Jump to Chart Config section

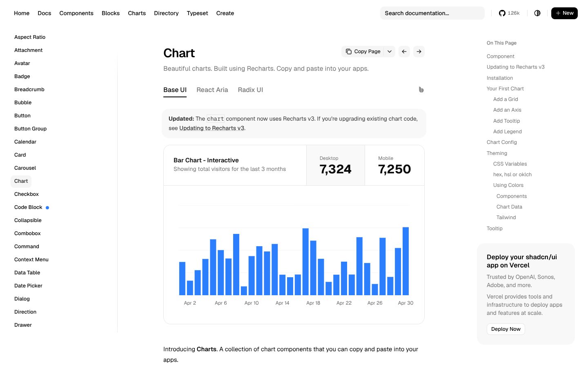501,142
